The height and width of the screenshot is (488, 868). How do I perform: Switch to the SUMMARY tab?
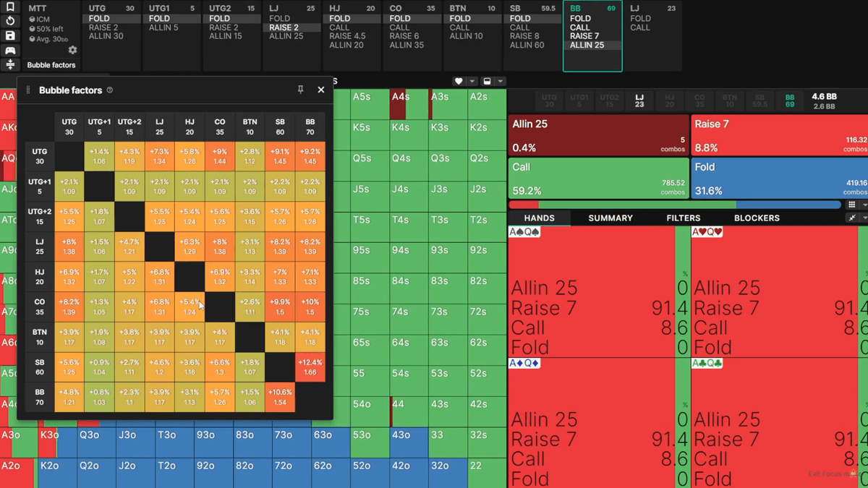(610, 218)
